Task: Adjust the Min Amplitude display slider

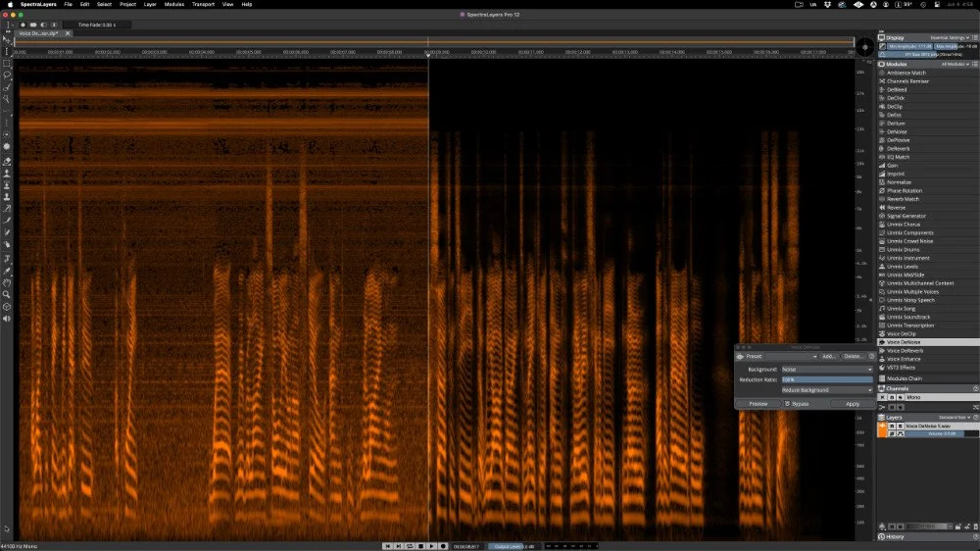Action: pos(910,46)
